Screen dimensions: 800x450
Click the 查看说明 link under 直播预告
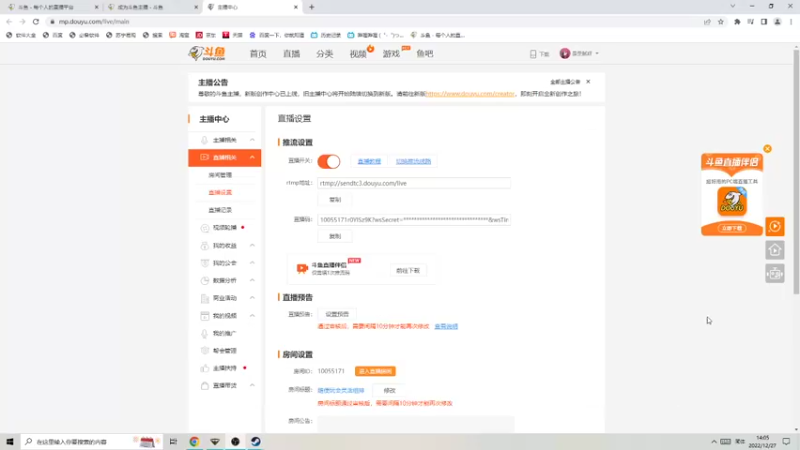click(x=446, y=327)
